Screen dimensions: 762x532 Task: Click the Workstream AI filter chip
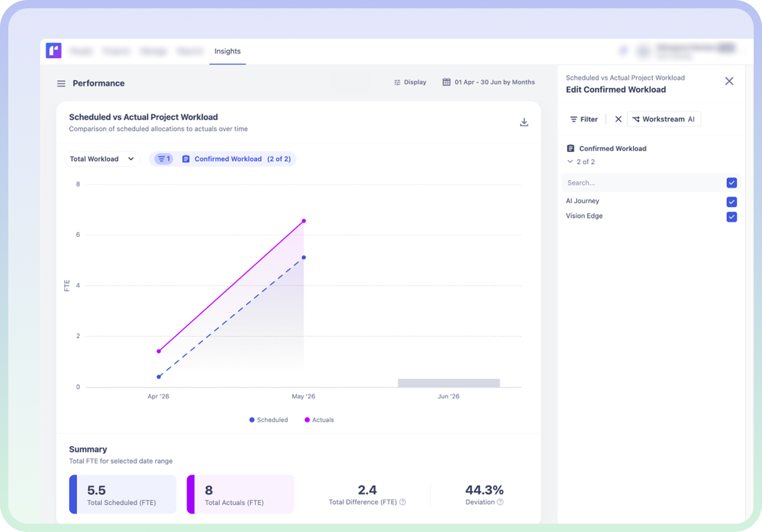coord(664,119)
